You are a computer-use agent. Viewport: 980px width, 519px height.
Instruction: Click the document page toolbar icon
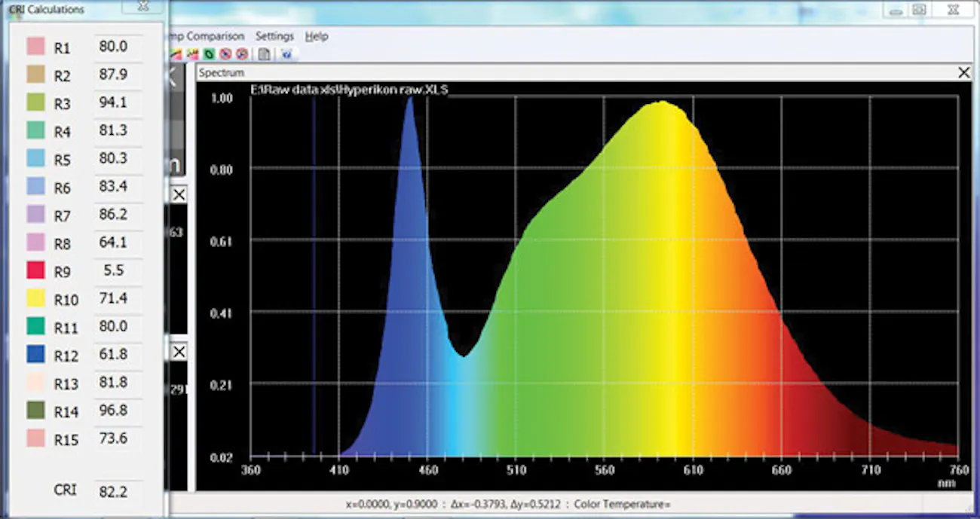tap(264, 54)
